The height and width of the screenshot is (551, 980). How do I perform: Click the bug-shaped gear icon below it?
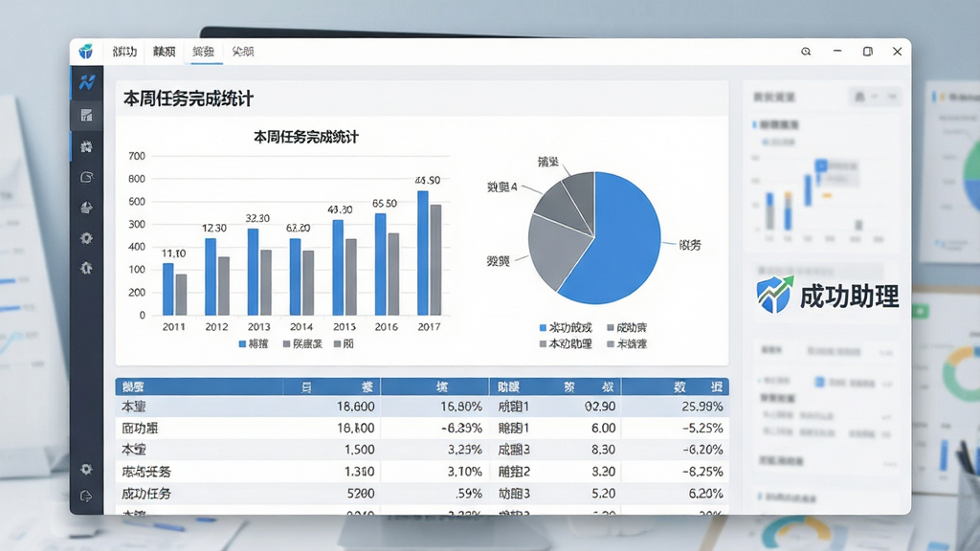(x=86, y=268)
